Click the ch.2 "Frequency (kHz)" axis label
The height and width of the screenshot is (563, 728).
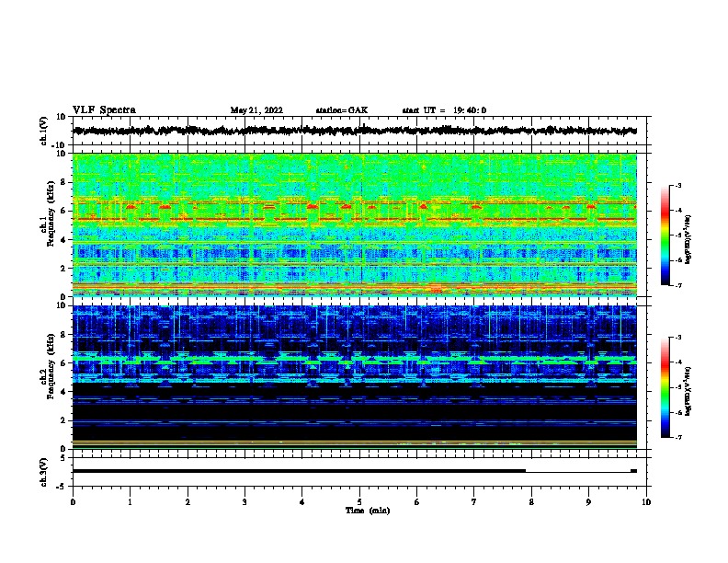coord(51,366)
